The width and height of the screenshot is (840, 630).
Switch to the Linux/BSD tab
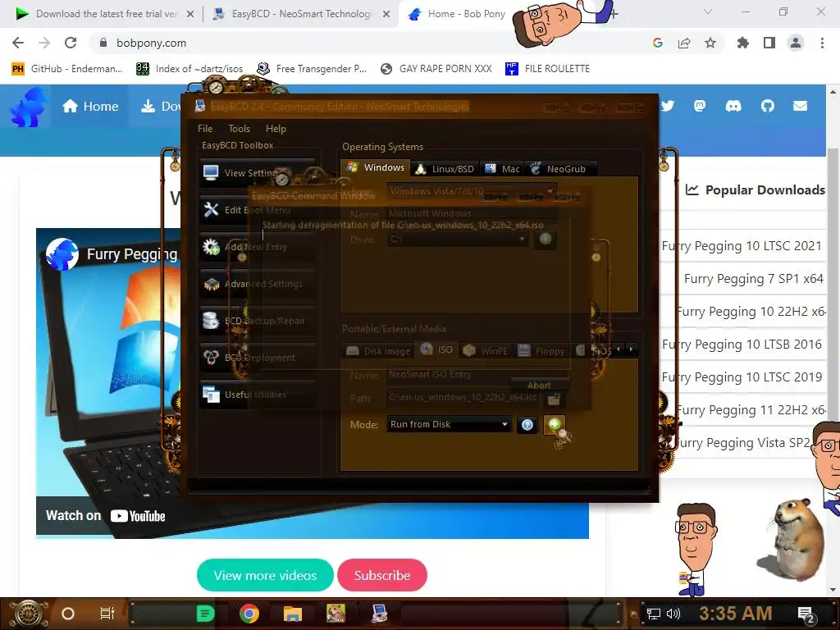click(x=445, y=169)
